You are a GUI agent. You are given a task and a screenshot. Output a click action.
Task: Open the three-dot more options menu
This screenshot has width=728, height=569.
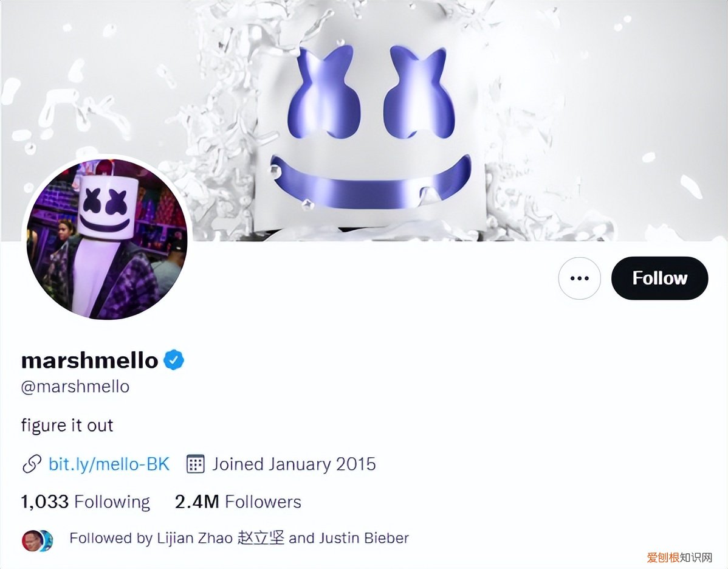(580, 278)
